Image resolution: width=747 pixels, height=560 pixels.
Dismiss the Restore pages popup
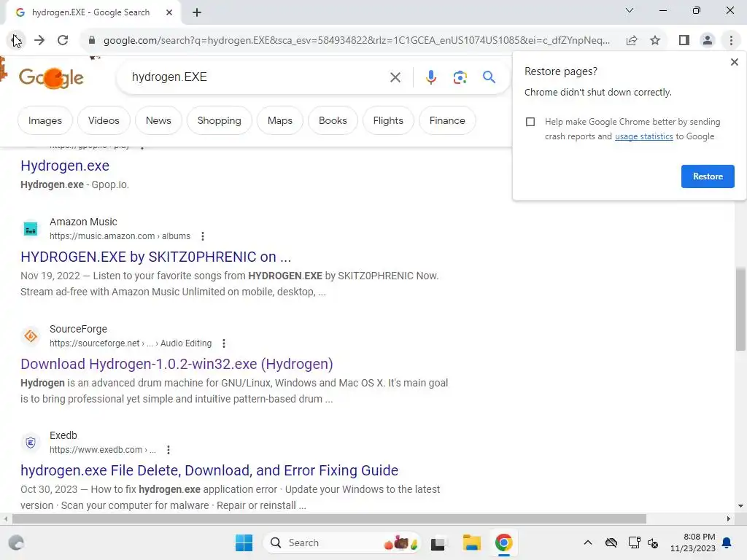pos(734,62)
